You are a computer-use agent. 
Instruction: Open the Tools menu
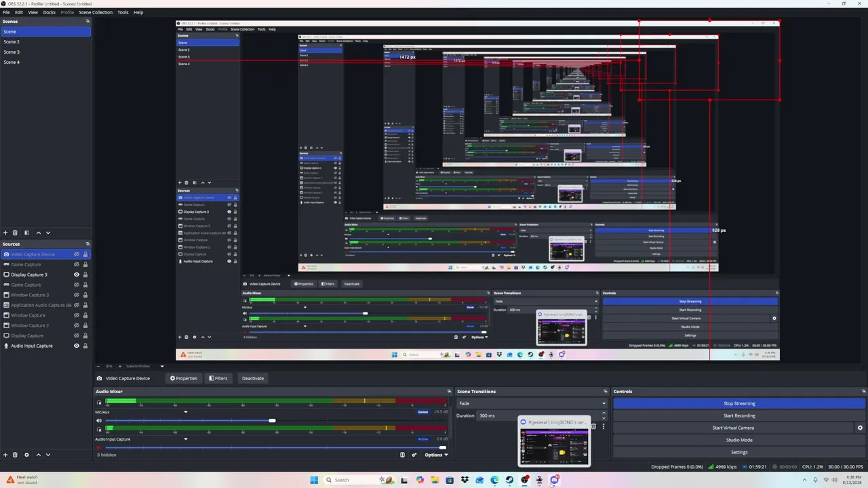[123, 12]
